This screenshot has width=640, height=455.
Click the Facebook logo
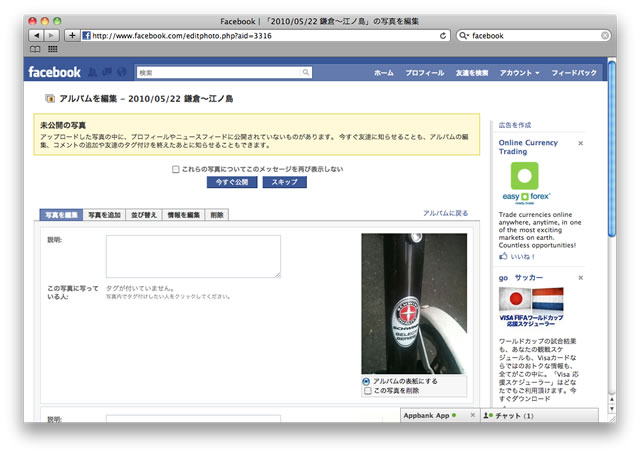click(x=54, y=72)
